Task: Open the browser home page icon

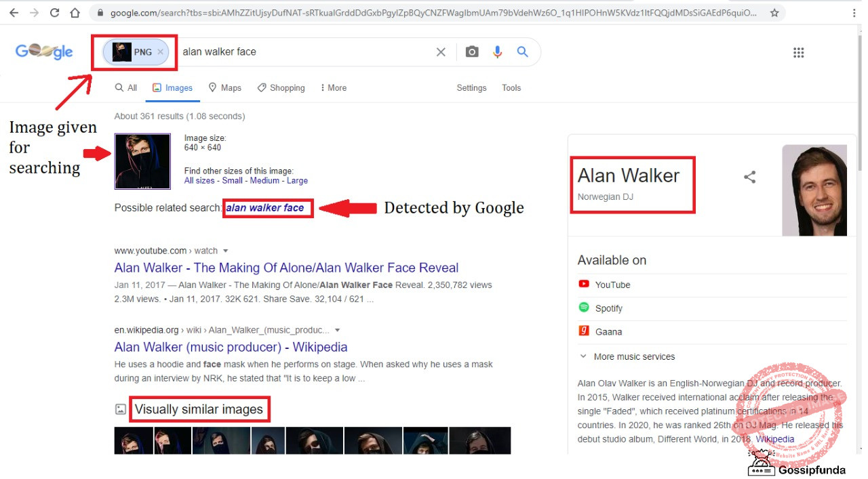Action: tap(75, 13)
